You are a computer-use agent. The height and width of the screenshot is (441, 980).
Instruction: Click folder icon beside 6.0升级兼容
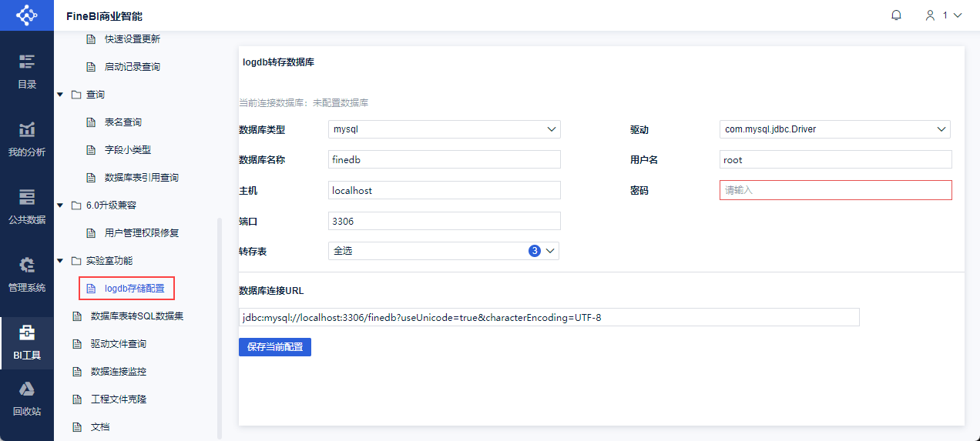click(x=76, y=205)
